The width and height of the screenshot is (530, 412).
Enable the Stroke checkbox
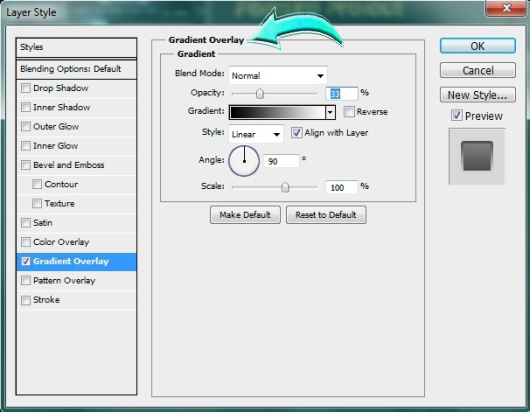coord(26,300)
